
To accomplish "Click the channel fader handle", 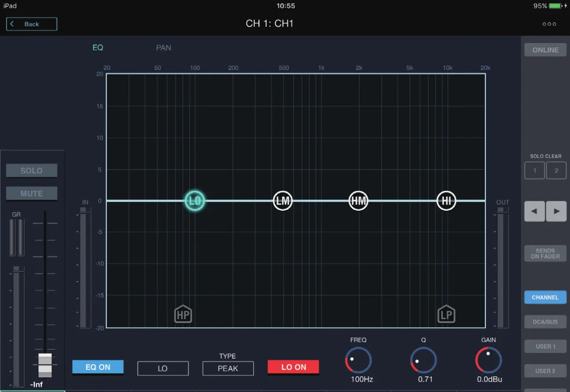I will [x=45, y=365].
